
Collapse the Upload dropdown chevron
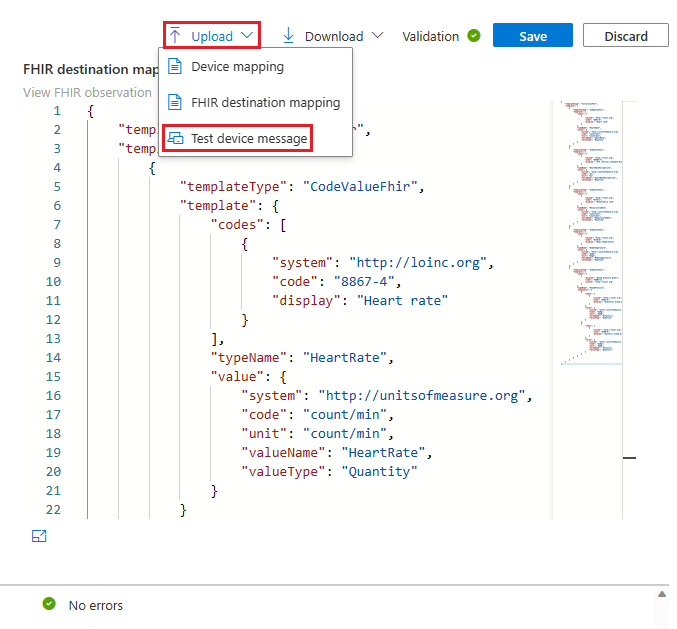coord(247,36)
